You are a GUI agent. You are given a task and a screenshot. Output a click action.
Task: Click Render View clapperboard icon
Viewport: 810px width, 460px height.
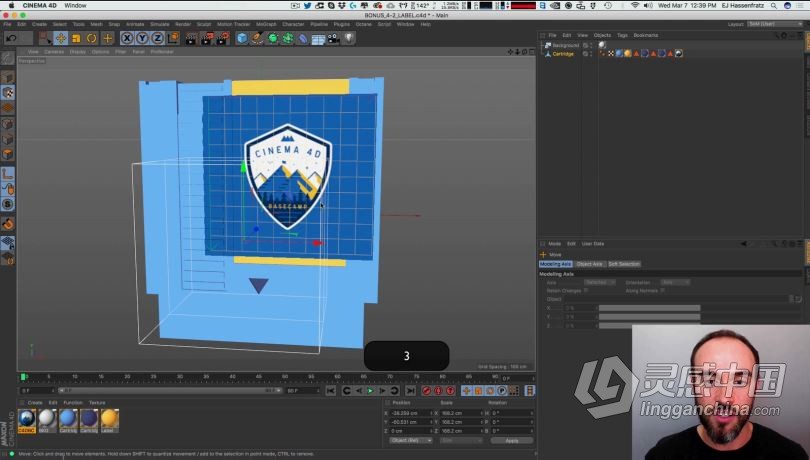[191, 39]
